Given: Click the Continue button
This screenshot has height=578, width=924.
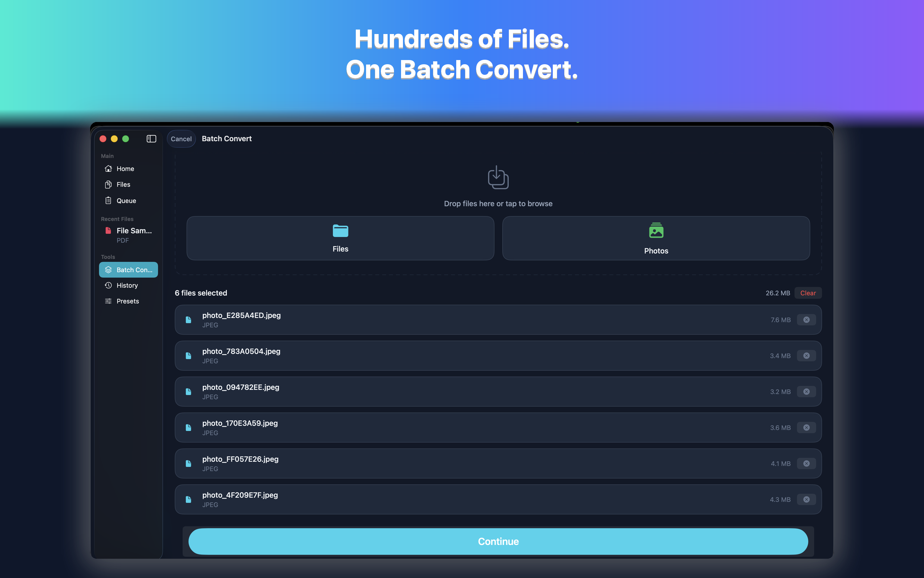Looking at the screenshot, I should pyautogui.click(x=498, y=542).
